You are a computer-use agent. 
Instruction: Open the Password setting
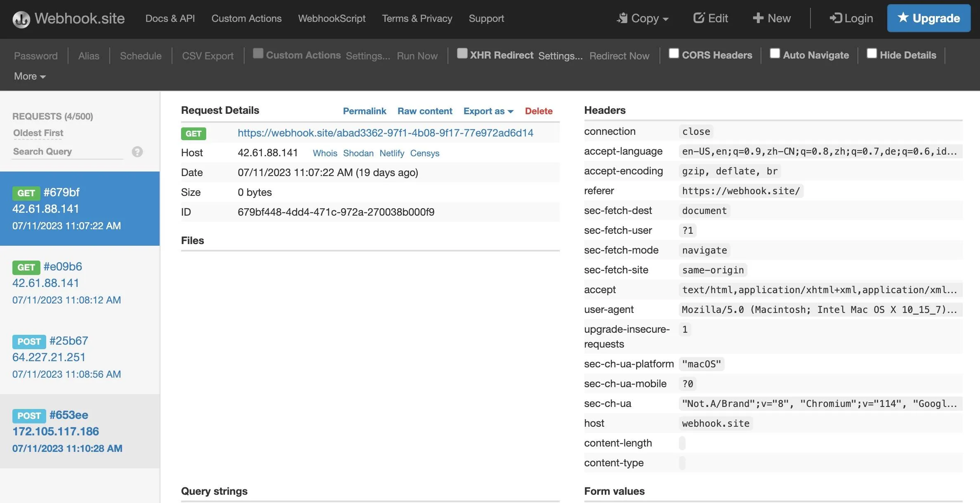[x=36, y=56]
